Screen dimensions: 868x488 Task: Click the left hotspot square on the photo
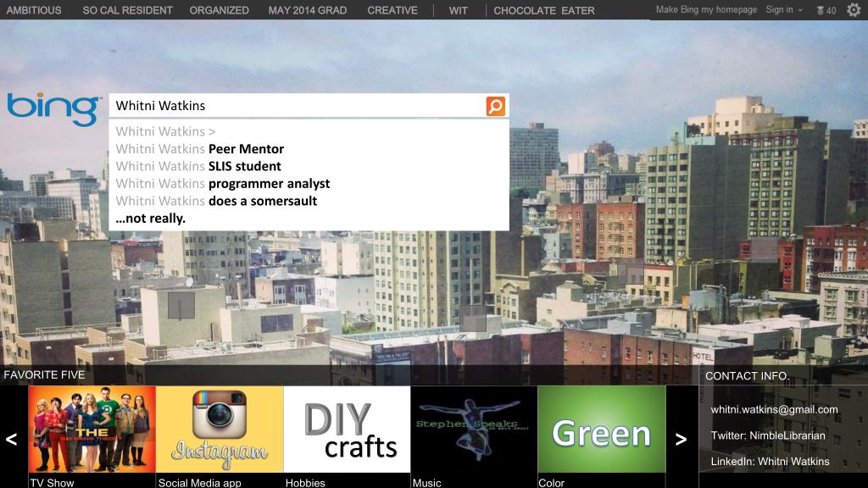click(181, 306)
